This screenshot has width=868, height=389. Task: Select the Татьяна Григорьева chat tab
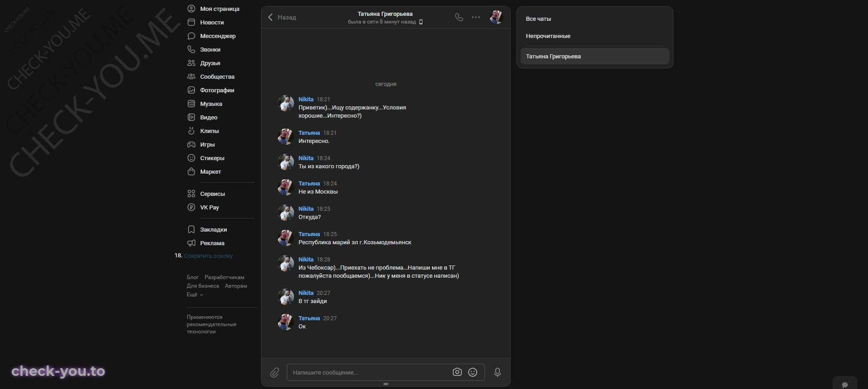[x=595, y=56]
